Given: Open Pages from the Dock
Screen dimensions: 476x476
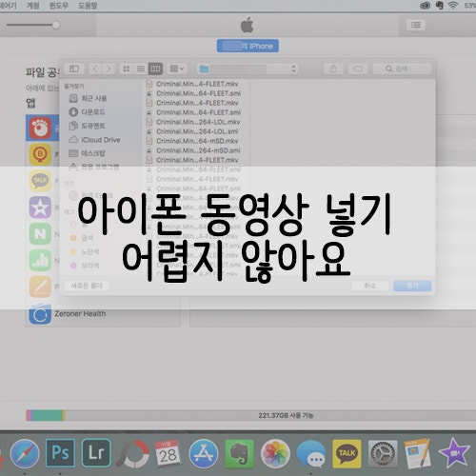Looking at the screenshot, I should click(417, 454).
